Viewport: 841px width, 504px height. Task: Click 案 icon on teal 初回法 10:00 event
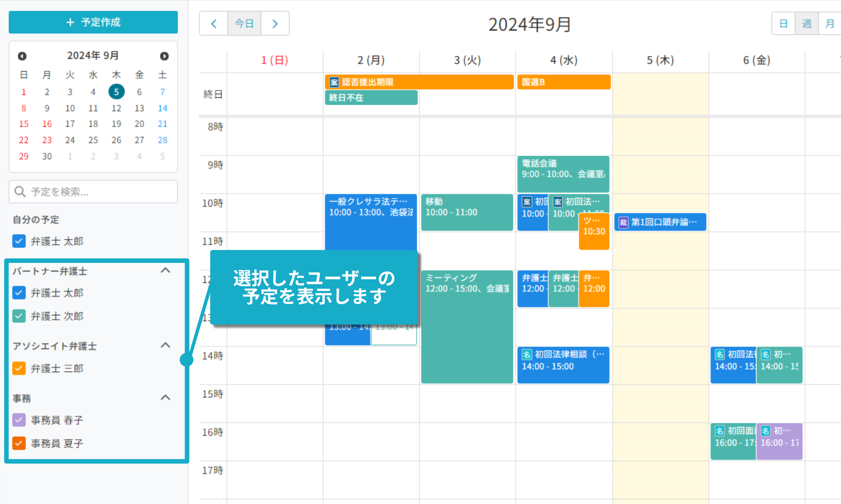[x=558, y=202]
